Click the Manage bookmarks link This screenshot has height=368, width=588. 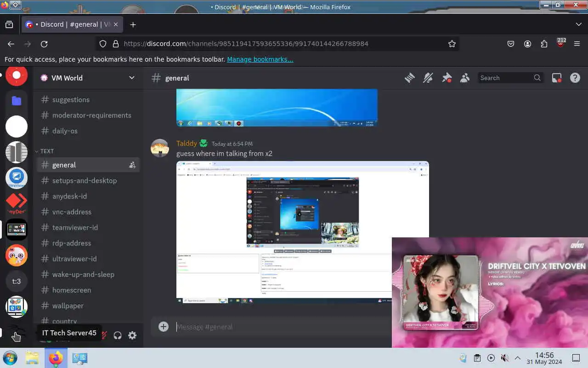click(260, 59)
